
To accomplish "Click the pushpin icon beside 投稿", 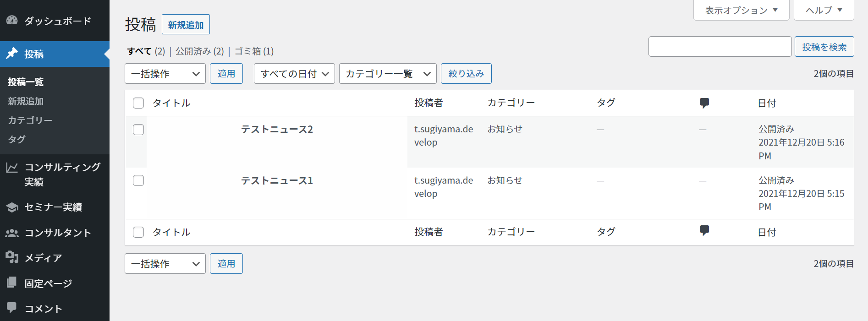I will [x=12, y=54].
